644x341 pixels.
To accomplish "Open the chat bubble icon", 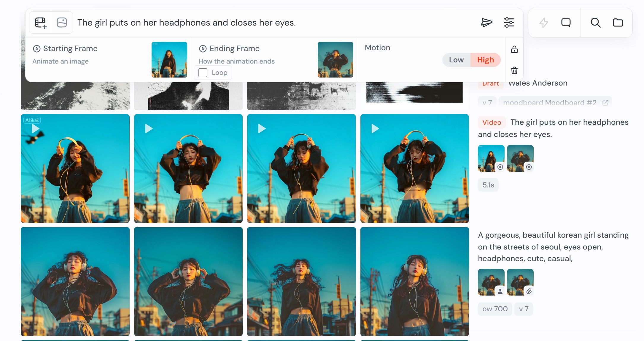I will point(566,23).
